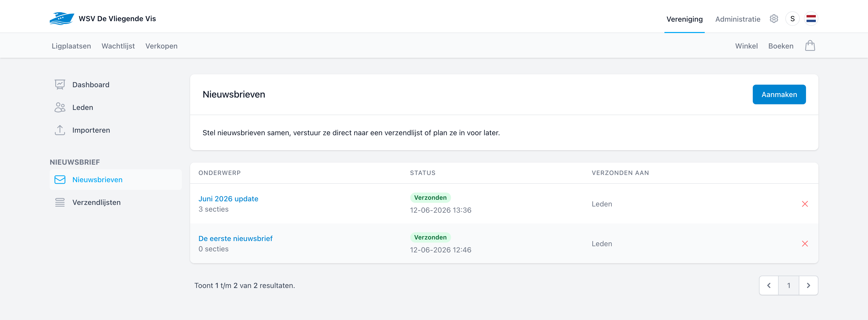Select Leden in the sidebar

[115, 107]
